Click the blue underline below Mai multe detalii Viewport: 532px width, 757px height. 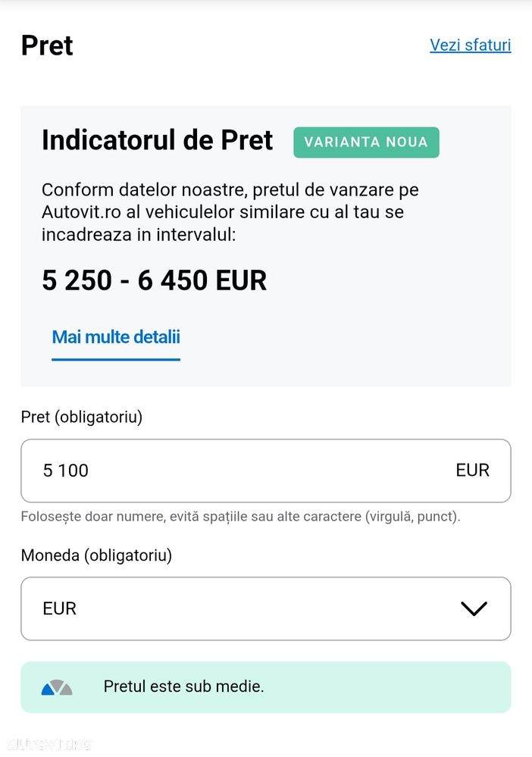coord(116,359)
